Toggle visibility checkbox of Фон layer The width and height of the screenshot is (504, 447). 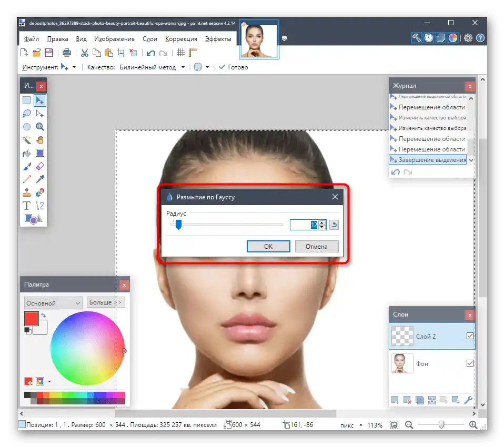click(x=470, y=363)
